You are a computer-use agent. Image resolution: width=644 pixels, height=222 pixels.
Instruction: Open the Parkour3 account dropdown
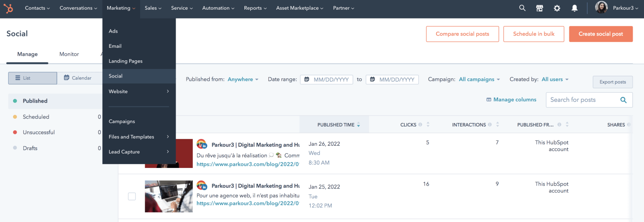626,8
